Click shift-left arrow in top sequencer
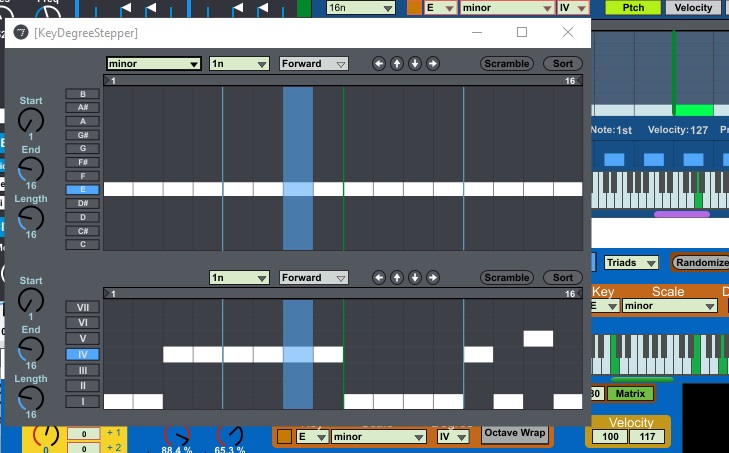Screen dimensions: 729x453 (x=378, y=64)
